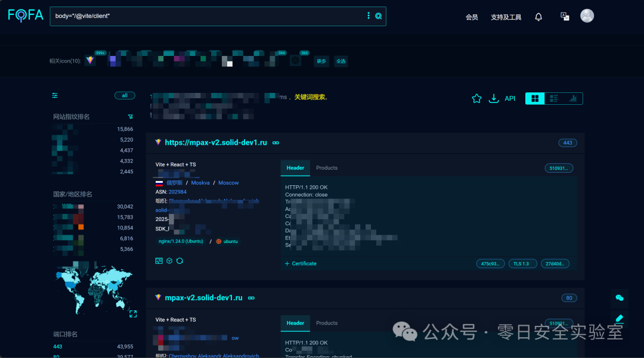Click nginx/1.24.0 (Ubuntu) tag

coord(181,241)
